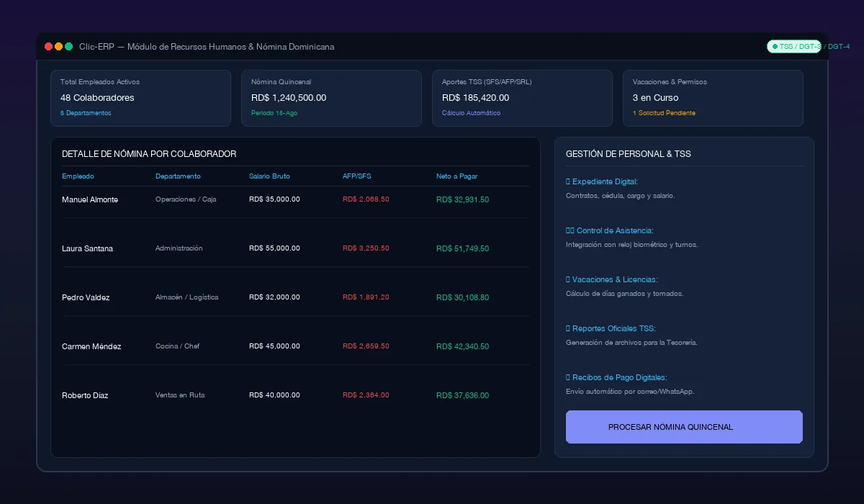
Task: Click the deduction amount RD$ 2,068.50
Action: [366, 199]
